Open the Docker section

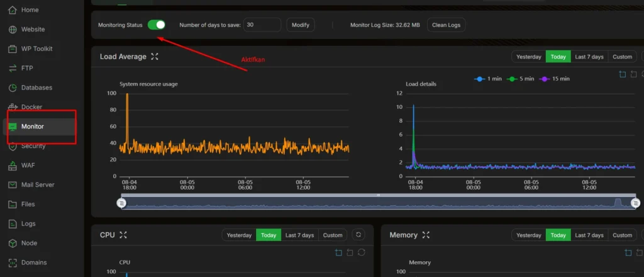[x=31, y=107]
